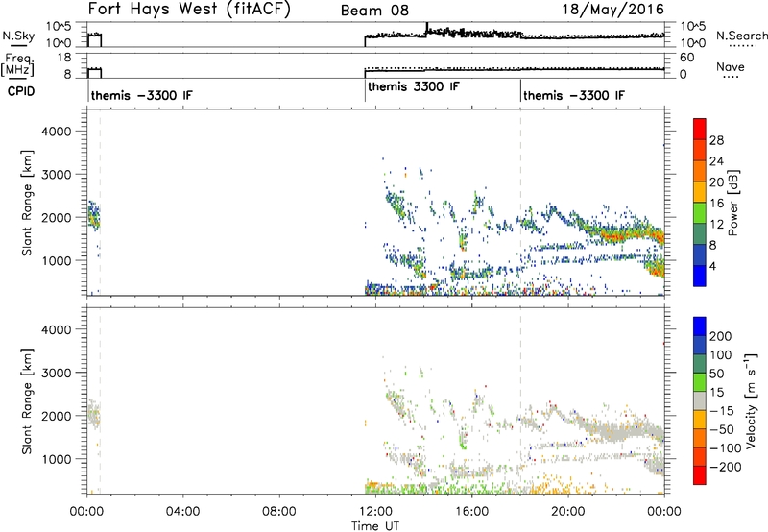Viewport: 768px width, 532px height.
Task: Click the "themis -3300 IF" label near 18:00
Action: [x=573, y=95]
